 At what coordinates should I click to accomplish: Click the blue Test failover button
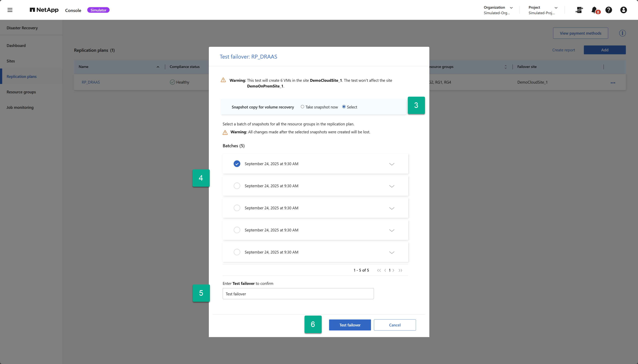349,325
